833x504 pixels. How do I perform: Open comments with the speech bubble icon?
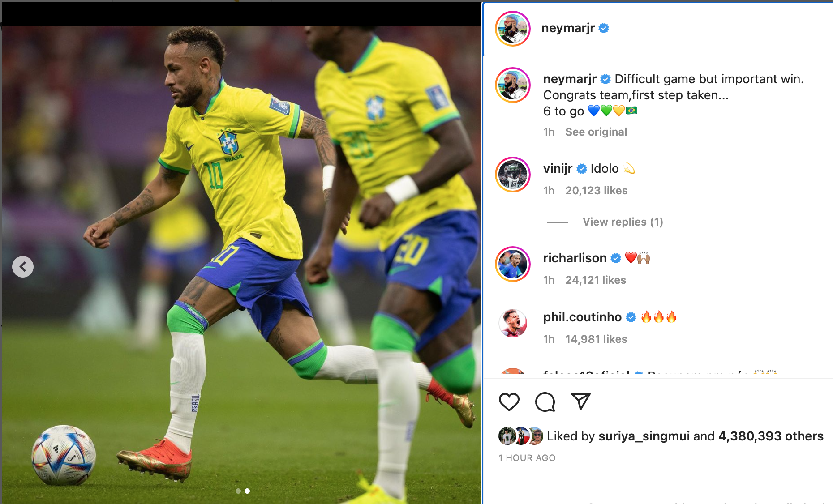click(545, 401)
